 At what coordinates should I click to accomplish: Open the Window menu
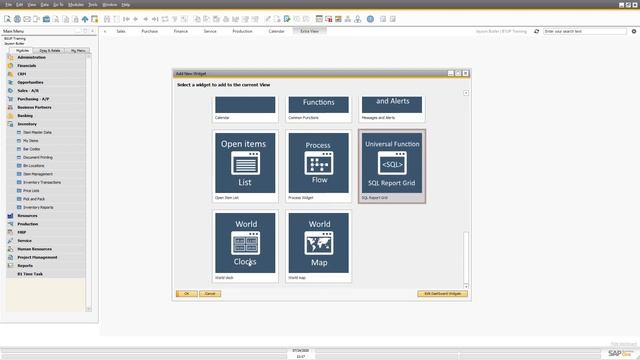109,4
